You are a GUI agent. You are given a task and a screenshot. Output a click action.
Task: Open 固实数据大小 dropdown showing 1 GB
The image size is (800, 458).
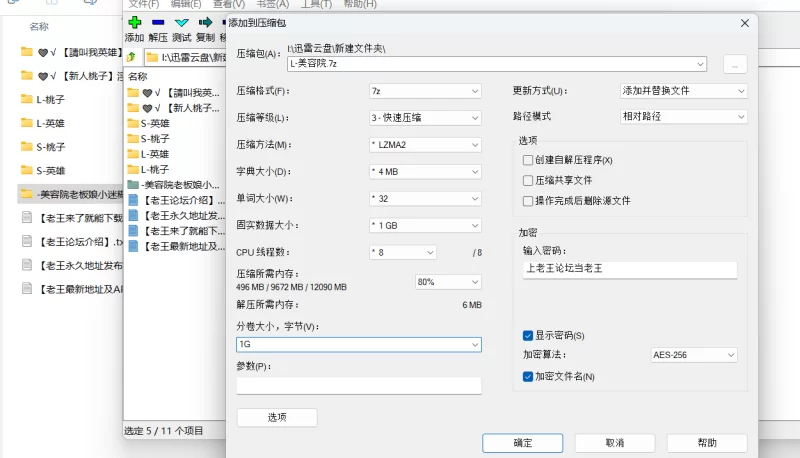(x=425, y=225)
